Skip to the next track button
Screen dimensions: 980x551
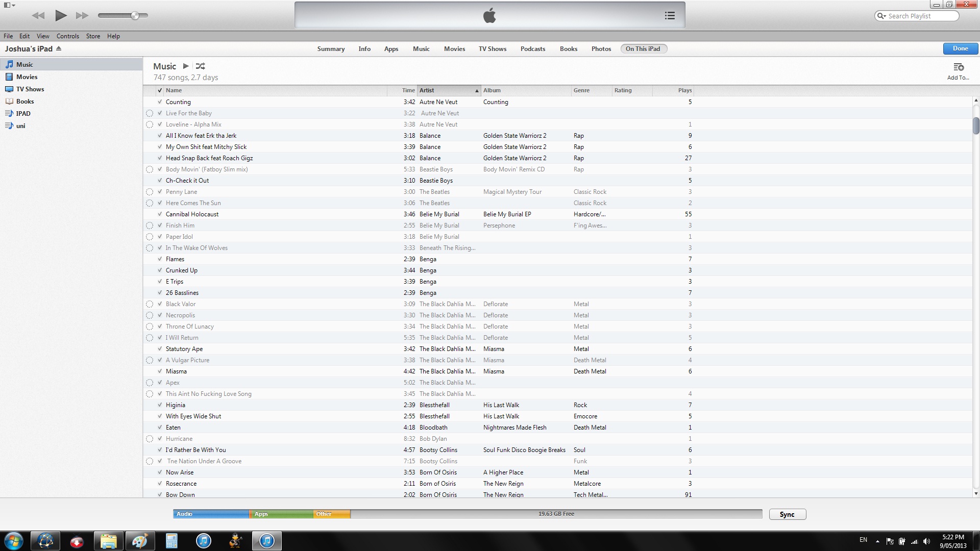tap(82, 16)
